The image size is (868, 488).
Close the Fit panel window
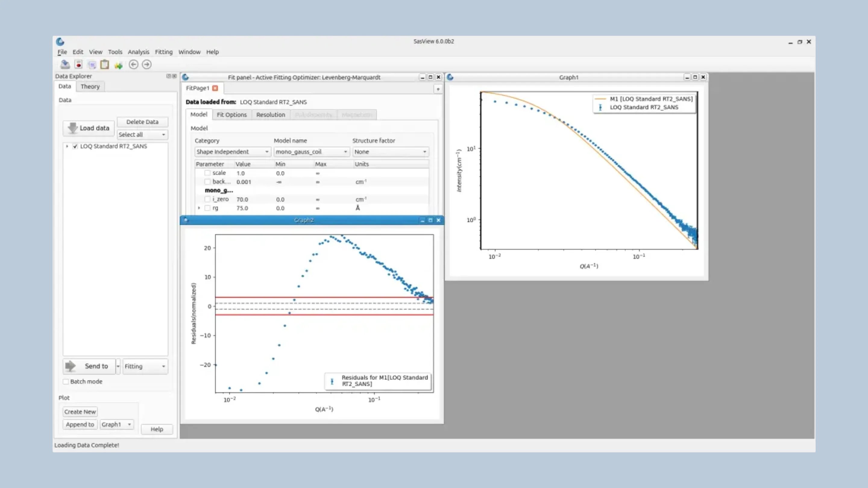tap(439, 77)
